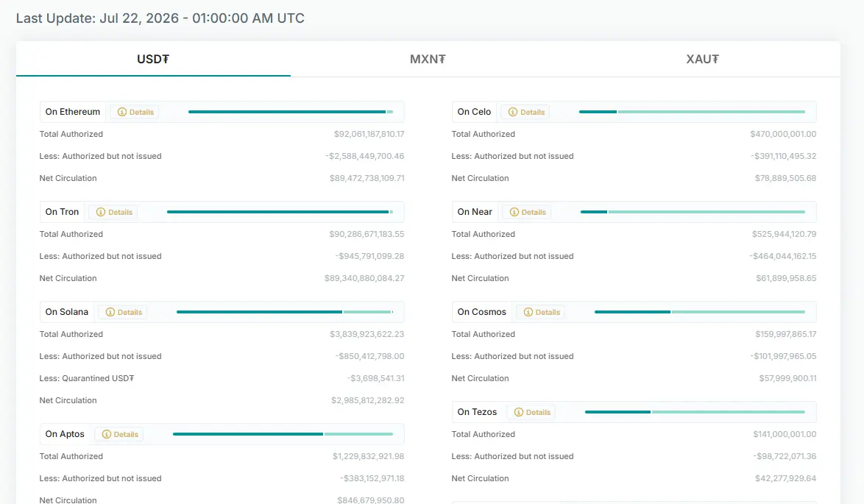Switch to the USD₮ tab
The height and width of the screenshot is (504, 864).
[x=153, y=59]
